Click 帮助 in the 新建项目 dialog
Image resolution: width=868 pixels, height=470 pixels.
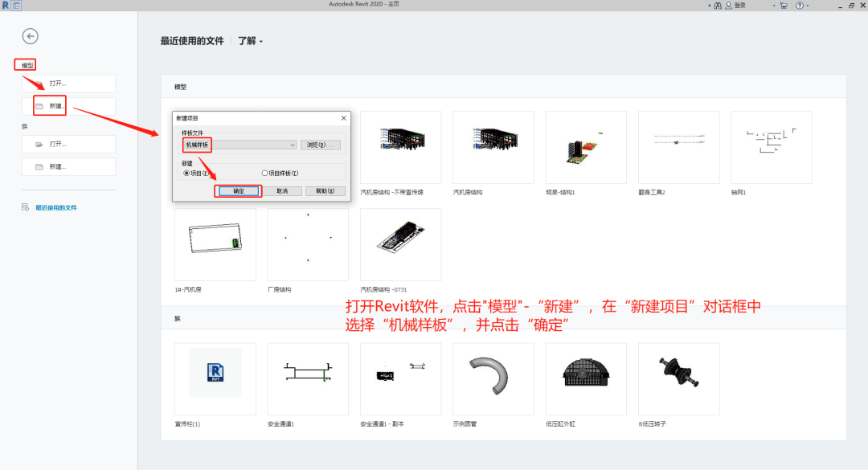[x=325, y=191]
